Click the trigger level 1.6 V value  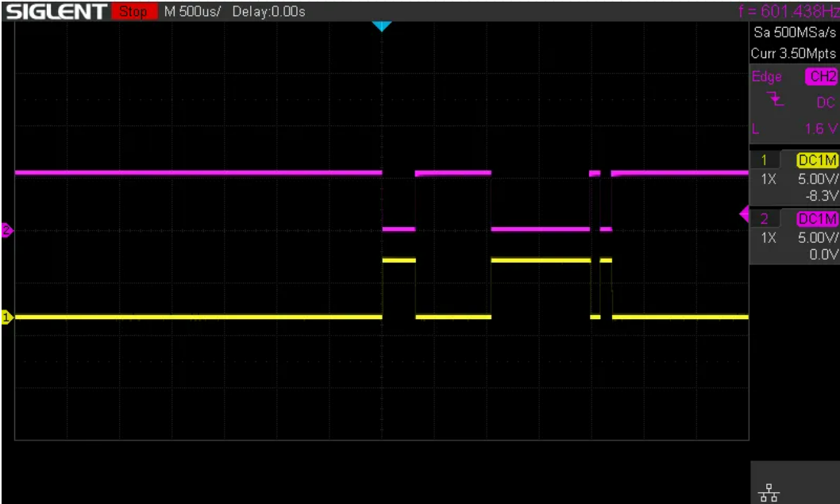tap(821, 129)
